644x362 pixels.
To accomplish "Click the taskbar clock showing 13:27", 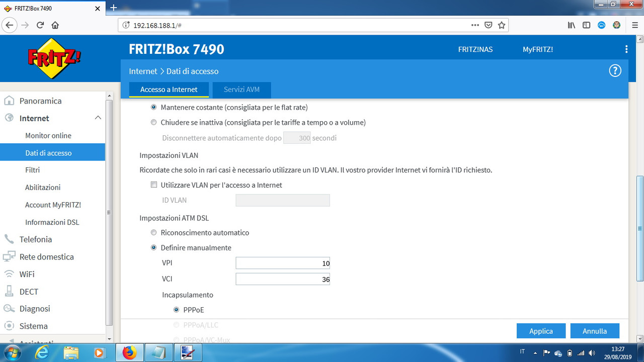I will (617, 352).
